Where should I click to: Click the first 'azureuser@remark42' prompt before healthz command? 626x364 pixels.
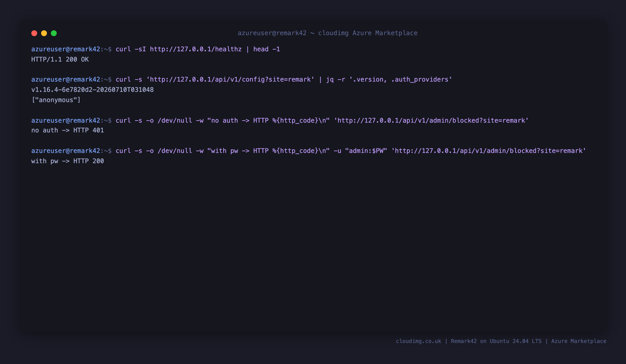(66, 49)
